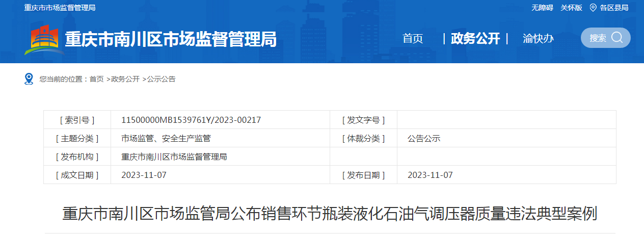Click the 您当前的位置 label
Viewport: 644px width, 234px height.
tap(61, 79)
